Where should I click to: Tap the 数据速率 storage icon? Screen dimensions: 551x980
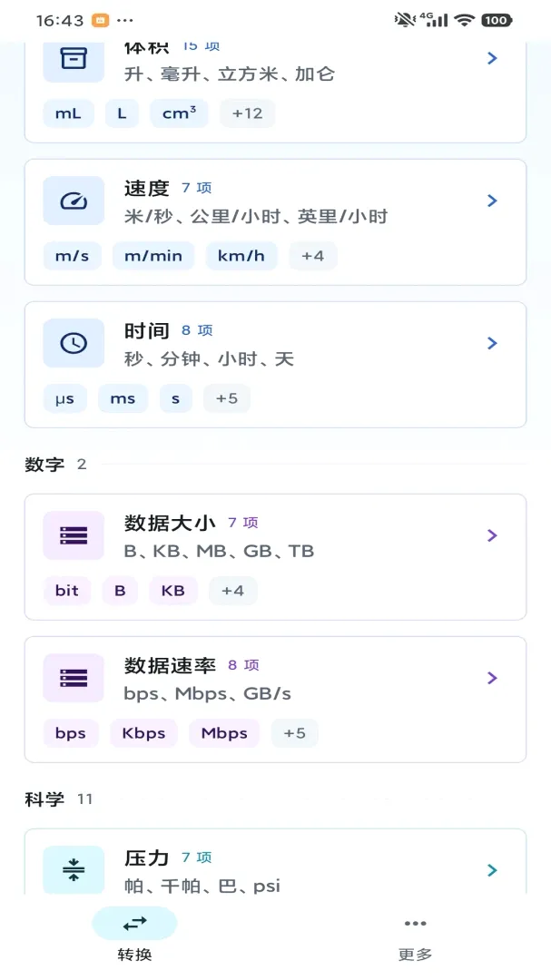click(x=74, y=678)
